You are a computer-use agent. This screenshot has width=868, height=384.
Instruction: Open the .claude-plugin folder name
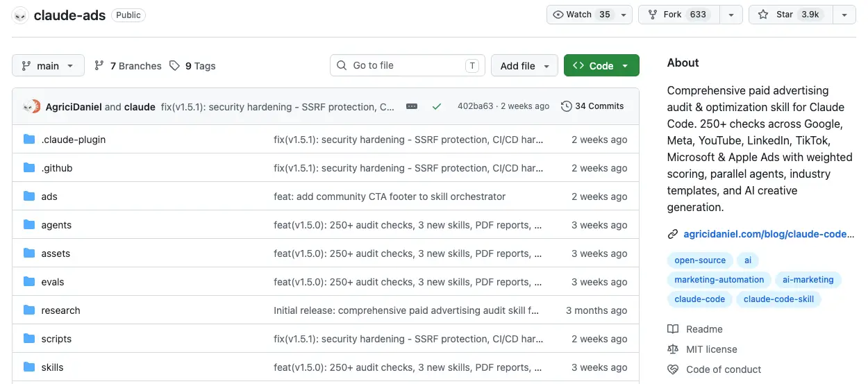(74, 140)
